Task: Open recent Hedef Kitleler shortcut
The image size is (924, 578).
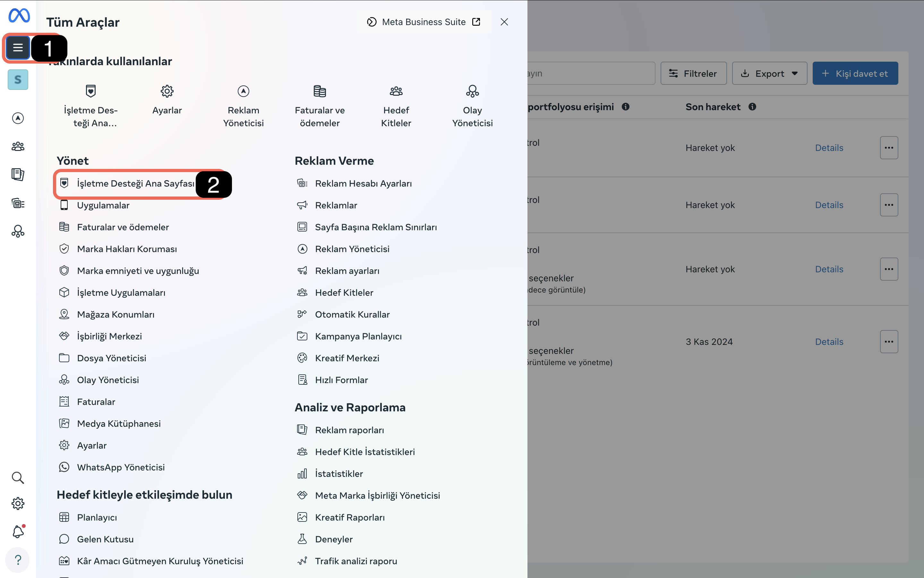Action: pos(396,106)
